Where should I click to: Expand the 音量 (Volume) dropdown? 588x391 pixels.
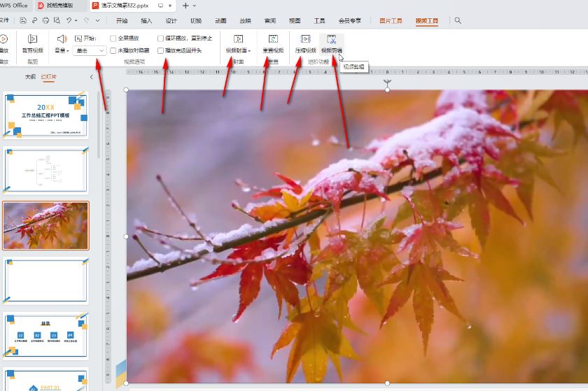(x=62, y=50)
